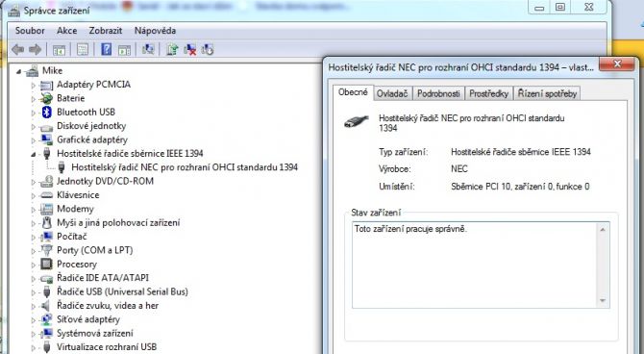Click the Jednotky DVD/CD-ROM icon
The height and width of the screenshot is (354, 644).
pyautogui.click(x=46, y=181)
